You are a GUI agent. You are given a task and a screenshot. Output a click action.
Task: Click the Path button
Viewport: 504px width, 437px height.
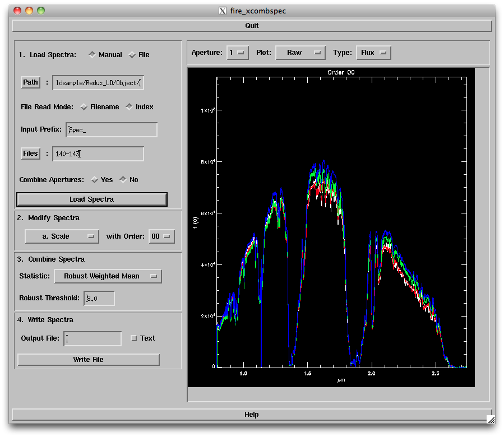tap(30, 82)
